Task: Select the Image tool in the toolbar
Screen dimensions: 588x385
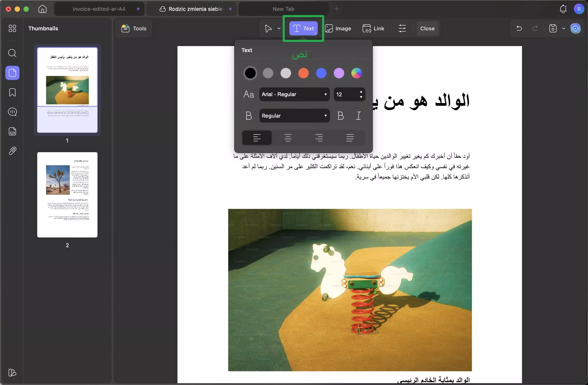Action: point(338,28)
